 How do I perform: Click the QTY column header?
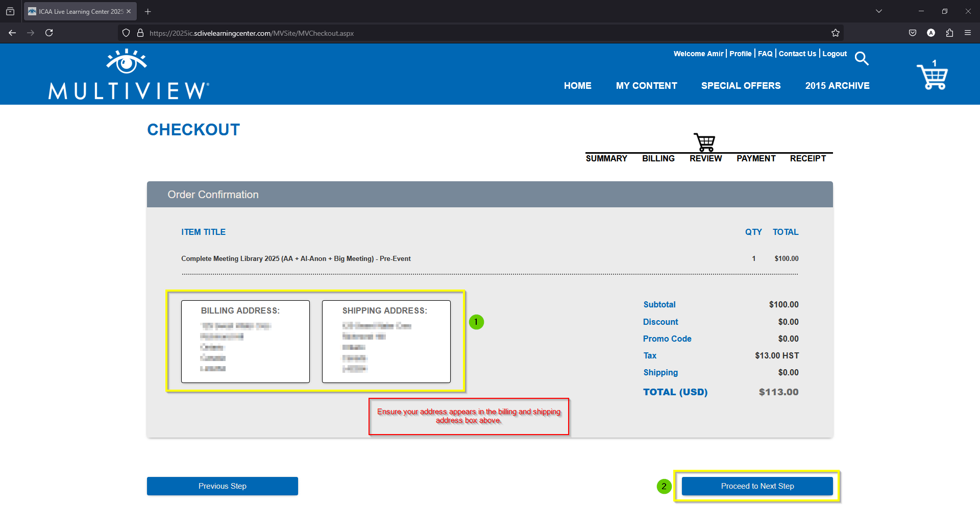click(753, 232)
